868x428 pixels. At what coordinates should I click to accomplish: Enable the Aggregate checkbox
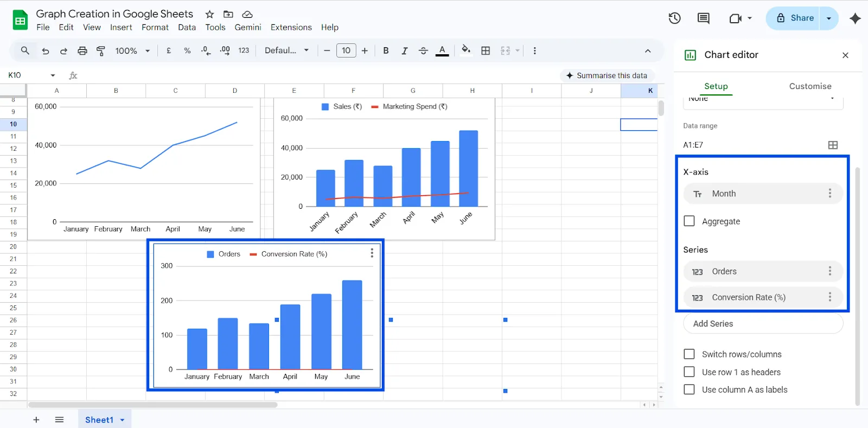pos(690,221)
